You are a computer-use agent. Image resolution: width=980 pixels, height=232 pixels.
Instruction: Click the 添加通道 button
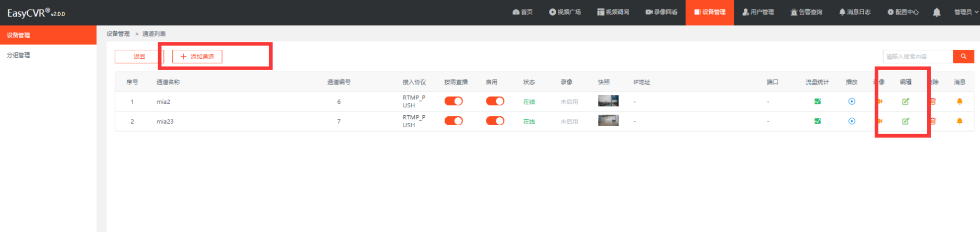(x=197, y=57)
